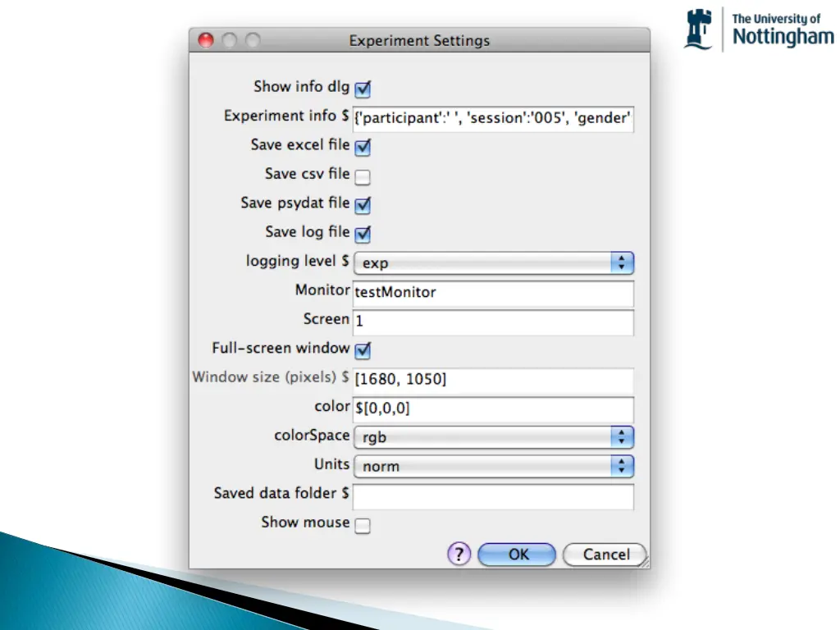Disable the Save excel file checkbox
Viewport: 840px width, 630px height.
pos(363,147)
